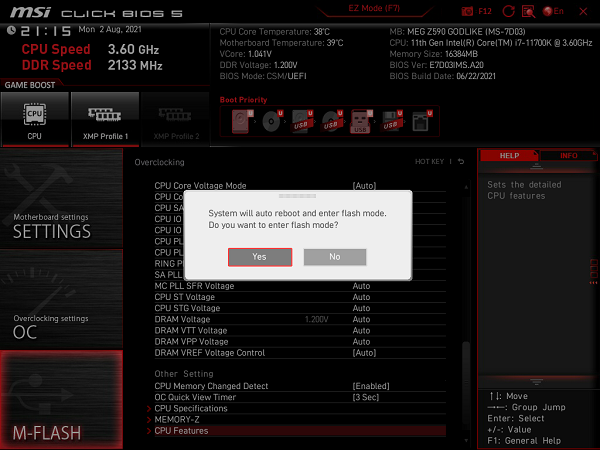Screen dimensions: 600x450
Task: Click the network boot device icon
Action: click(421, 121)
